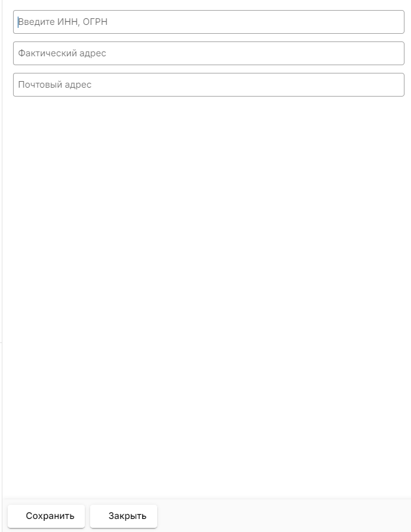Click the Сохранить button
This screenshot has height=532, width=411.
coord(46,516)
